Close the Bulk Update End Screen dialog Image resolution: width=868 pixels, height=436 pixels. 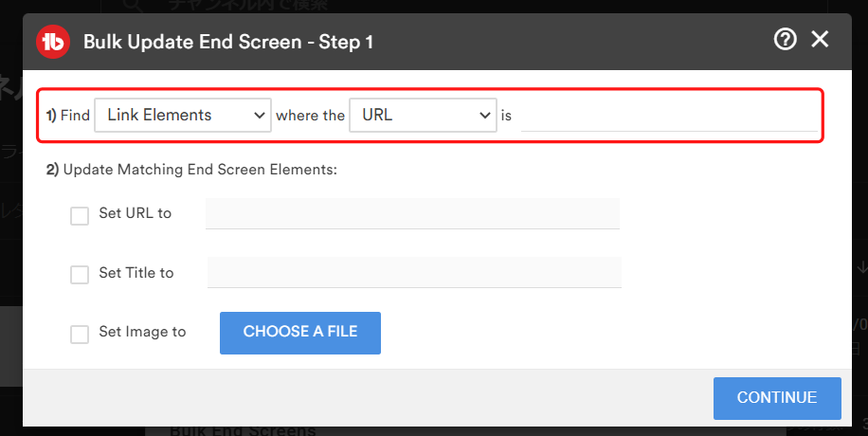(820, 39)
